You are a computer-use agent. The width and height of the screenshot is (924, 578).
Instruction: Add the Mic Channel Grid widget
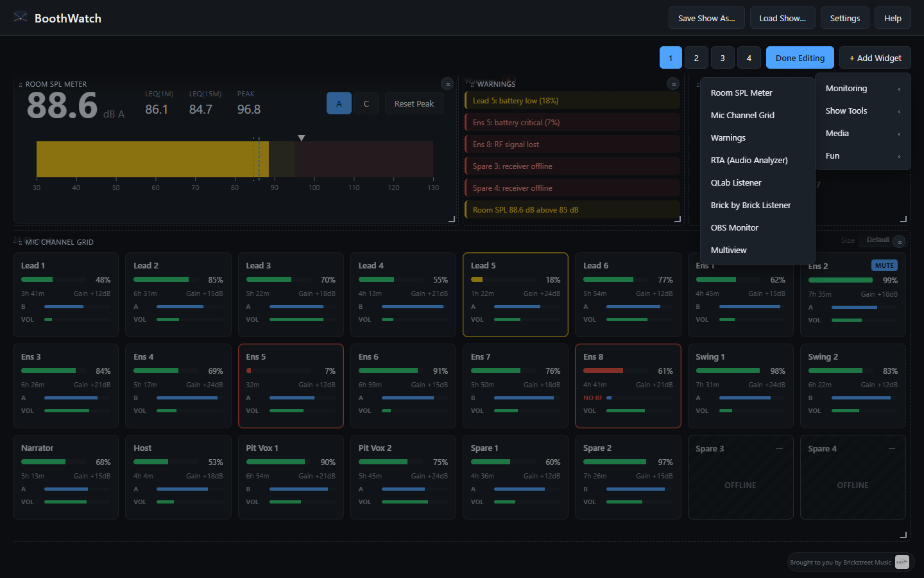[x=758, y=116]
